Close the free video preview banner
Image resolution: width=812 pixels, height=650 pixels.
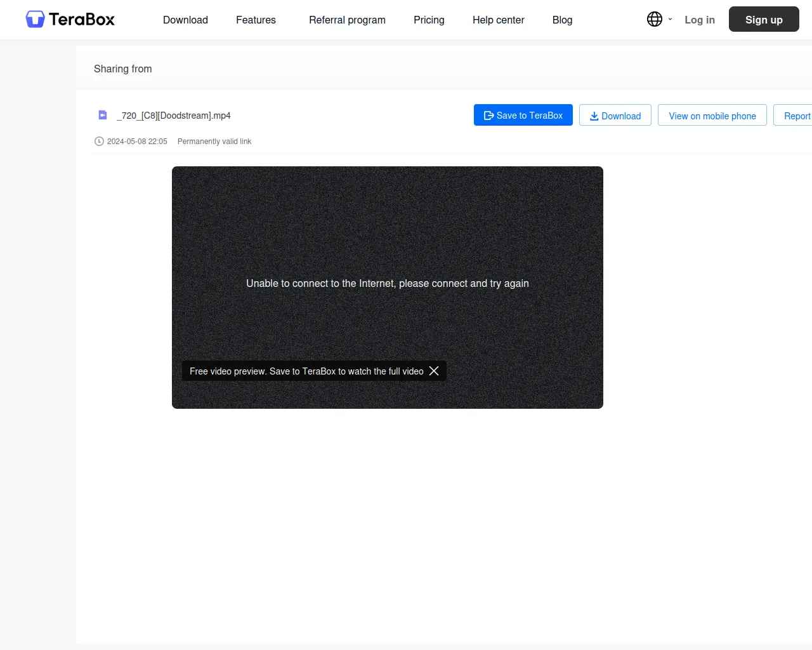[x=434, y=371]
